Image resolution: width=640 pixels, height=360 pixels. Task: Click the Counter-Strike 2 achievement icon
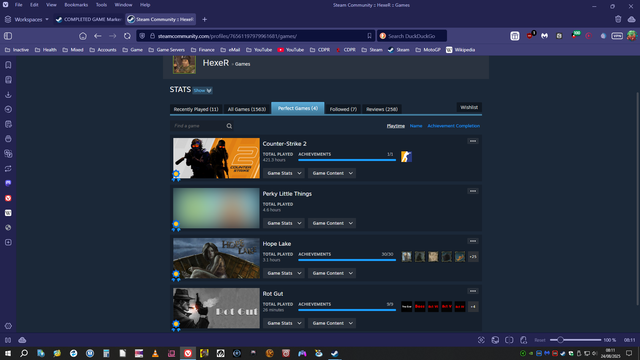(406, 157)
